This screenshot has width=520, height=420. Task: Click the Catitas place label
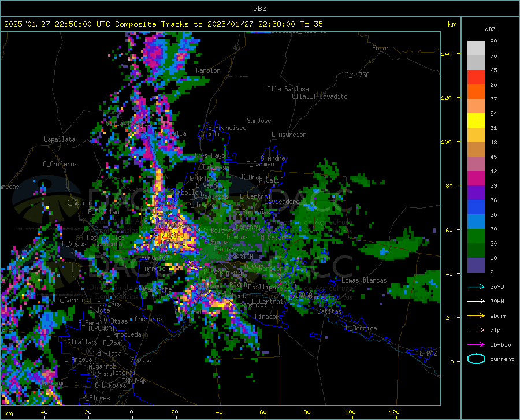pyautogui.click(x=330, y=311)
